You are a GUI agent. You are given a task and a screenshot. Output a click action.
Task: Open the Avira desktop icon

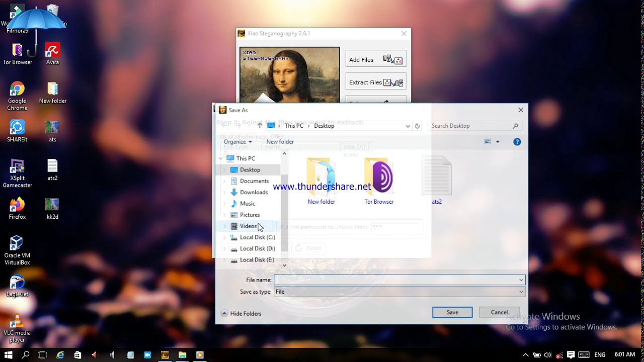[x=52, y=54]
